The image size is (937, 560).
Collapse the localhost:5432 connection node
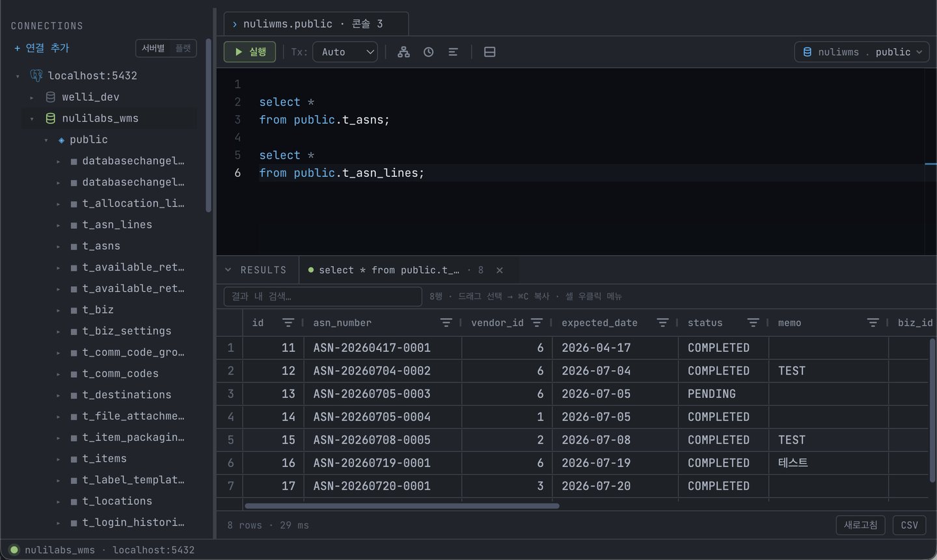click(x=18, y=76)
